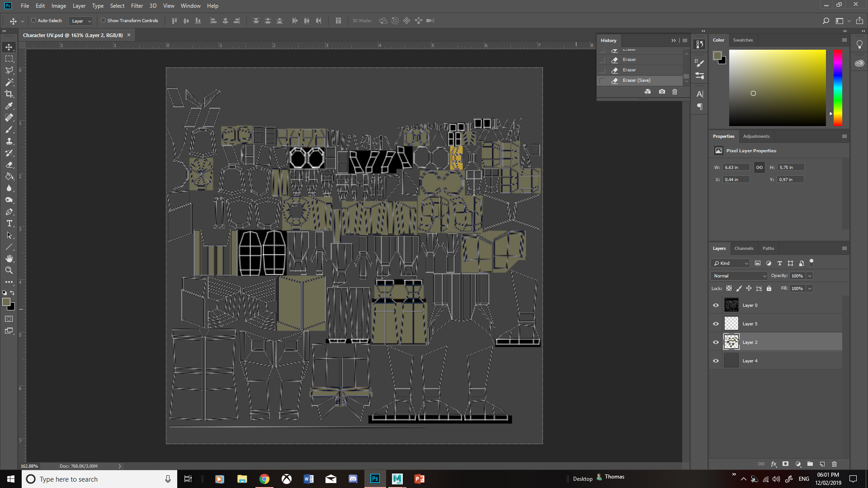The image size is (868, 488).
Task: Open the Kind layer filter dropdown
Action: (731, 263)
